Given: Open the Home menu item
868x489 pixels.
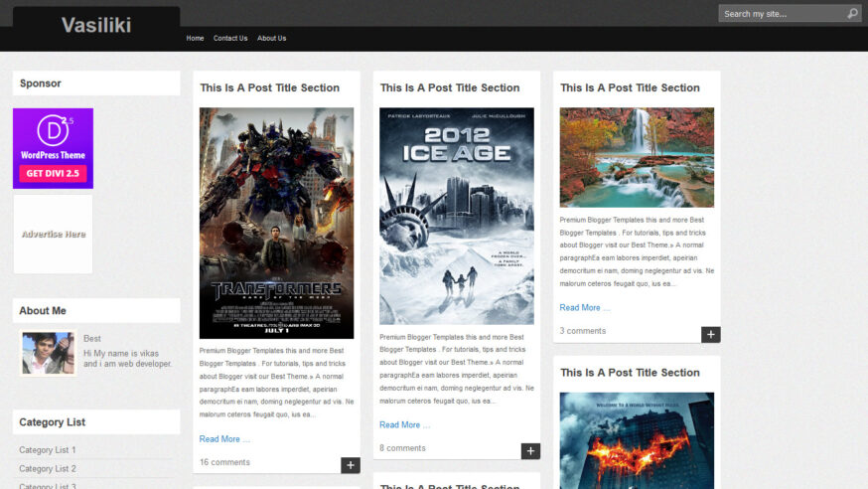Looking at the screenshot, I should click(195, 38).
